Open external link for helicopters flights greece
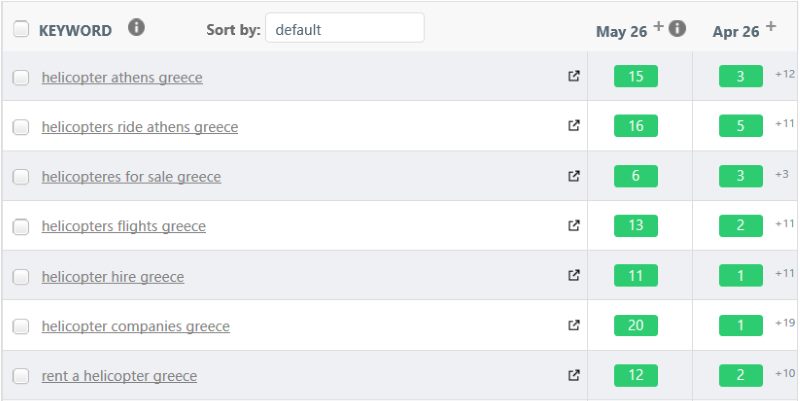The width and height of the screenshot is (800, 401). 574,225
